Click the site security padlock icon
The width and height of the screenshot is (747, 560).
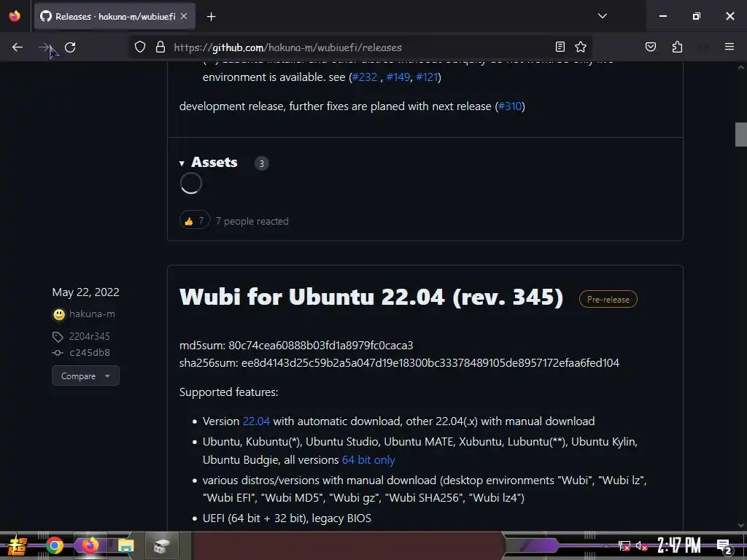click(x=160, y=47)
